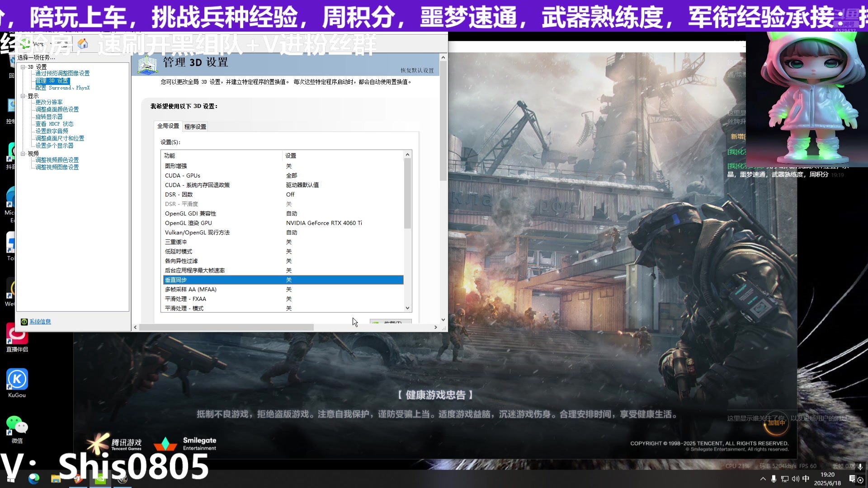
Task: Select the CUDA - GPUs setting row
Action: point(283,175)
